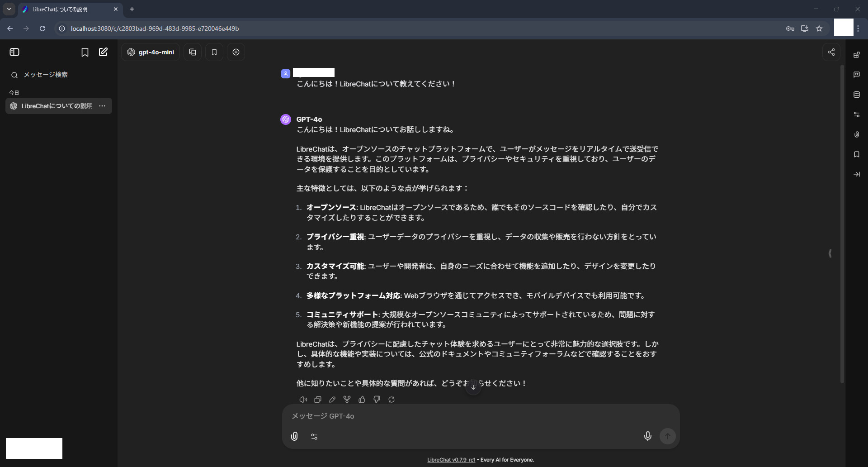
Task: Click the browser back arrow
Action: (10, 29)
